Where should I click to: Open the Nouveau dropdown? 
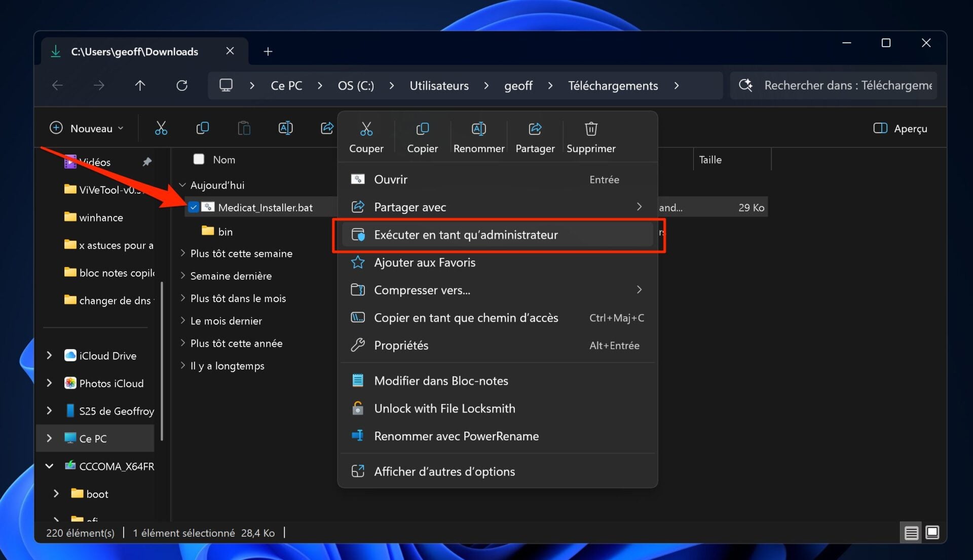tap(87, 129)
